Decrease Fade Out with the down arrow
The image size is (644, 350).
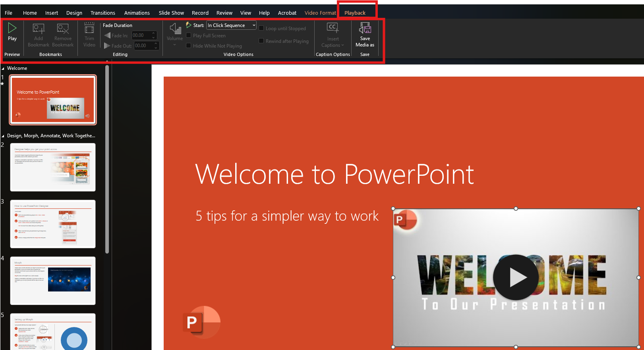(156, 48)
